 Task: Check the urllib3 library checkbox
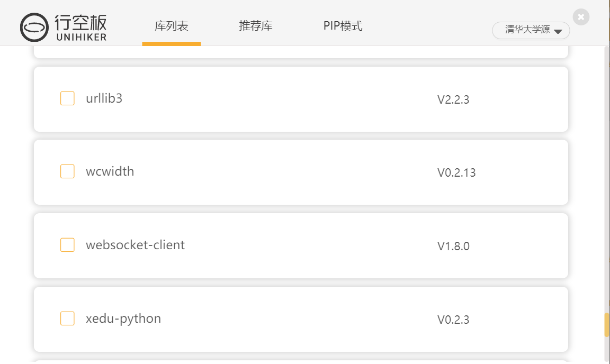(x=67, y=98)
